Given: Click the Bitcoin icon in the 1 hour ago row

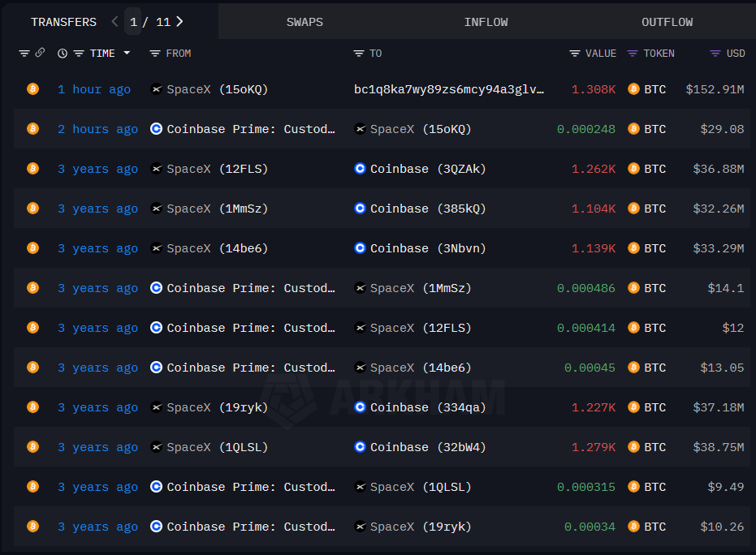Looking at the screenshot, I should pyautogui.click(x=32, y=89).
